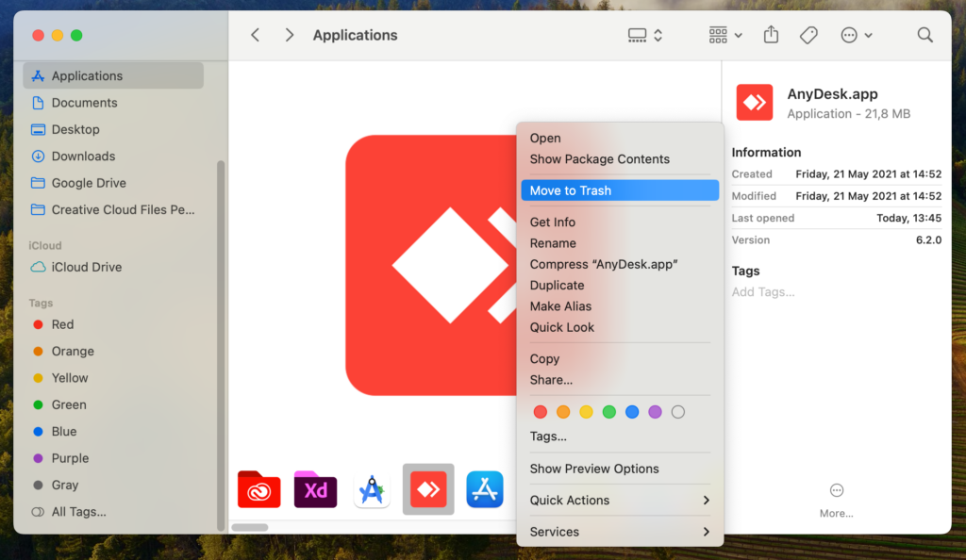Click the Tags icon in the toolbar
966x560 pixels.
click(808, 34)
